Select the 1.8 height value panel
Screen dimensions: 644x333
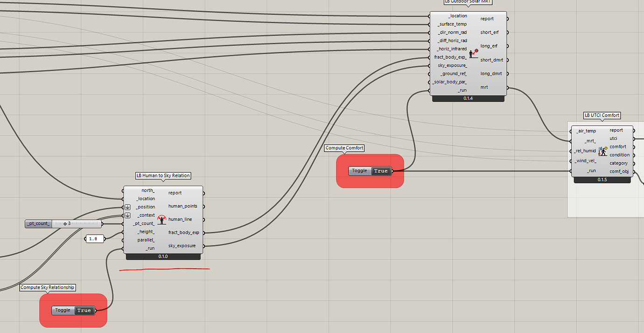click(x=94, y=239)
